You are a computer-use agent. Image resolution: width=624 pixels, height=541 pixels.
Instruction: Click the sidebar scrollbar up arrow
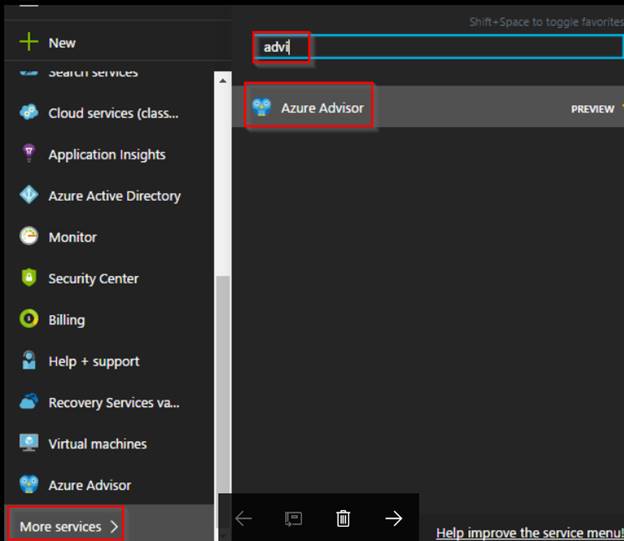(222, 81)
